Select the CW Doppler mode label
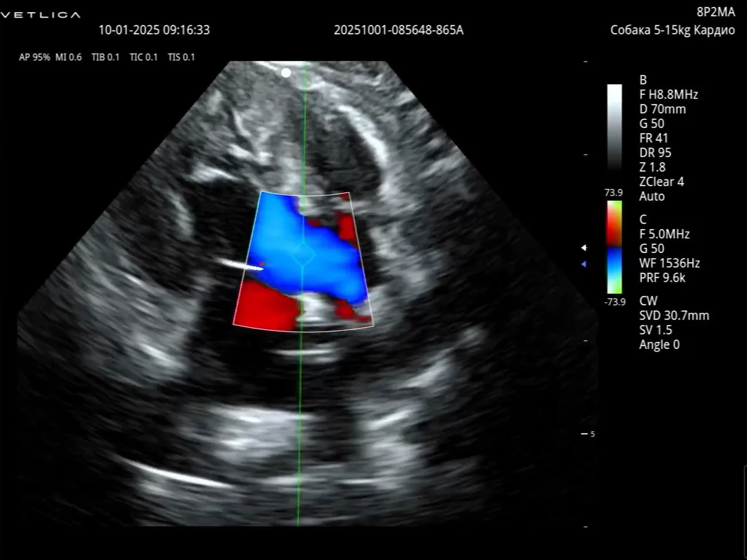 [x=648, y=301]
